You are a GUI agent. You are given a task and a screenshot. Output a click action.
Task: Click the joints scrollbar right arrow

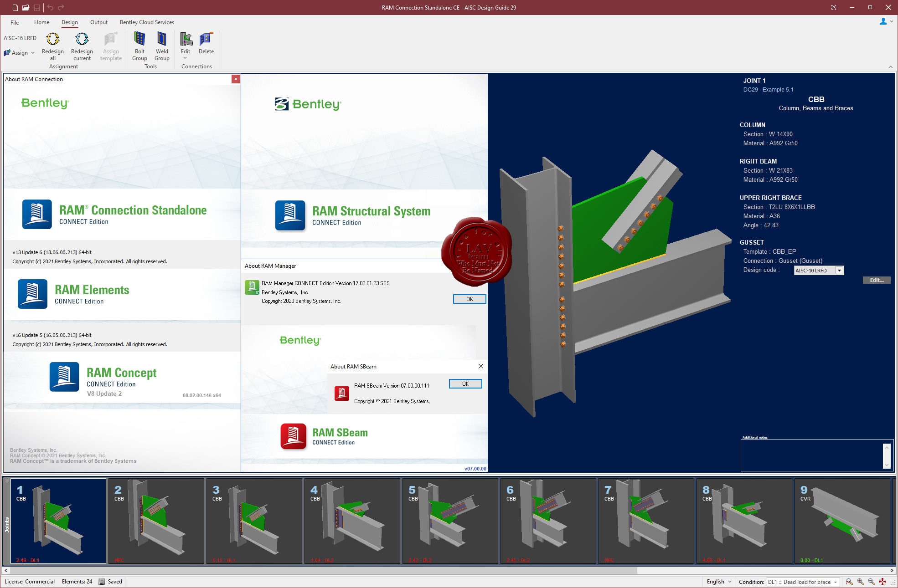pos(892,570)
